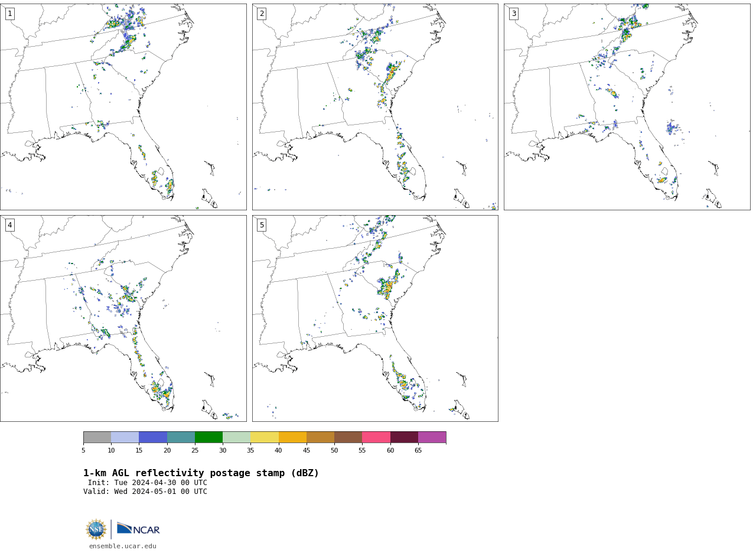756x553 pixels.
Task: Open ensemble member 2 postage stamp map
Action: point(375,107)
